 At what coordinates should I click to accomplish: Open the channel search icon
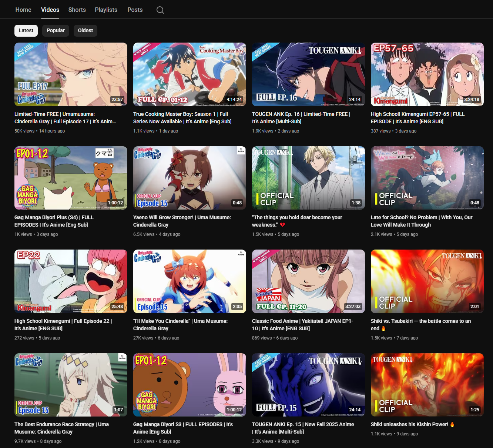160,10
